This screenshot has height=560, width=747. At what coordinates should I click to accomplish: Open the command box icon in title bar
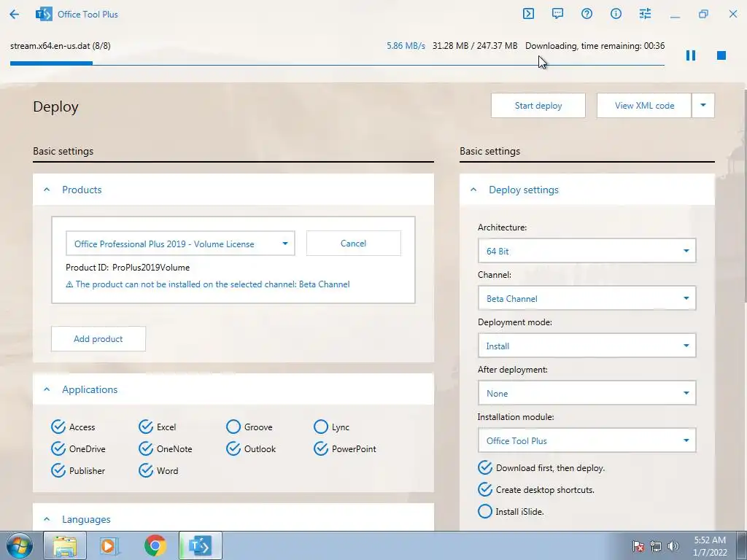click(528, 14)
